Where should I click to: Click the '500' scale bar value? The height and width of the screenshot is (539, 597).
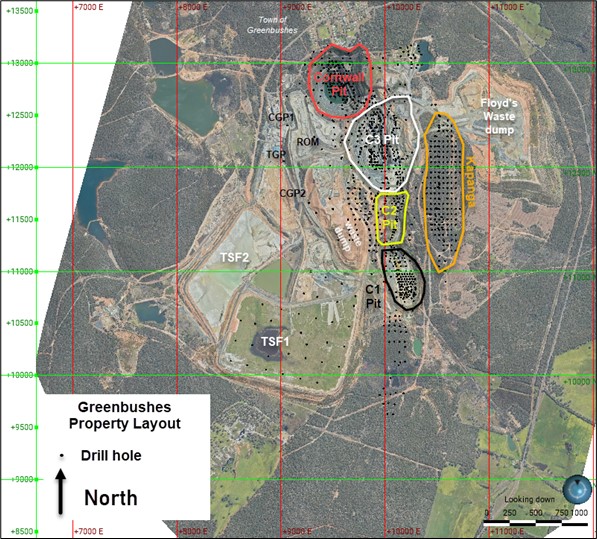click(536, 513)
